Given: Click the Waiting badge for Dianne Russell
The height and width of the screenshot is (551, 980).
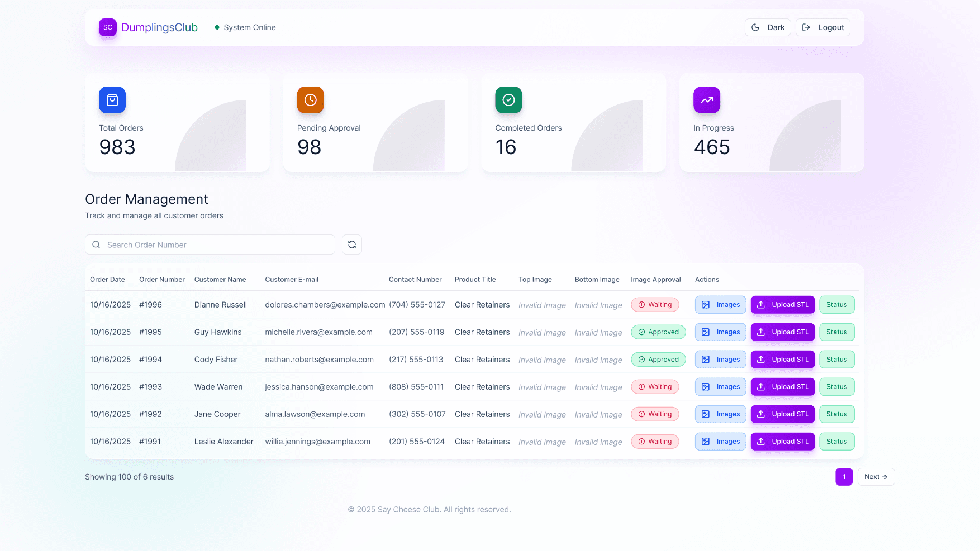Looking at the screenshot, I should point(655,305).
